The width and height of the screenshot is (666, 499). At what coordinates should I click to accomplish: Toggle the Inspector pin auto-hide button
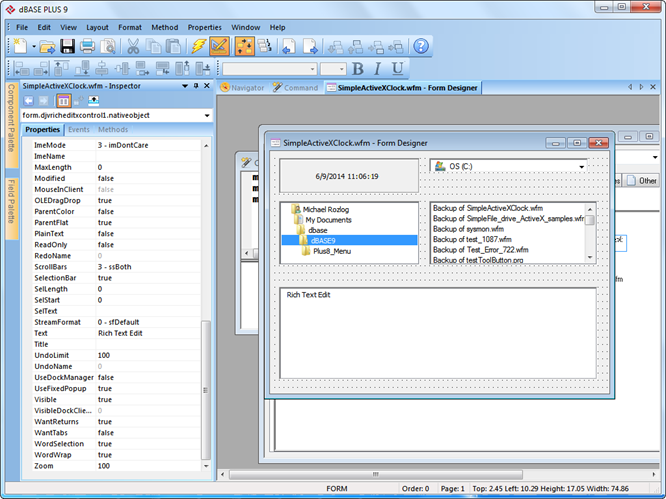click(x=196, y=87)
